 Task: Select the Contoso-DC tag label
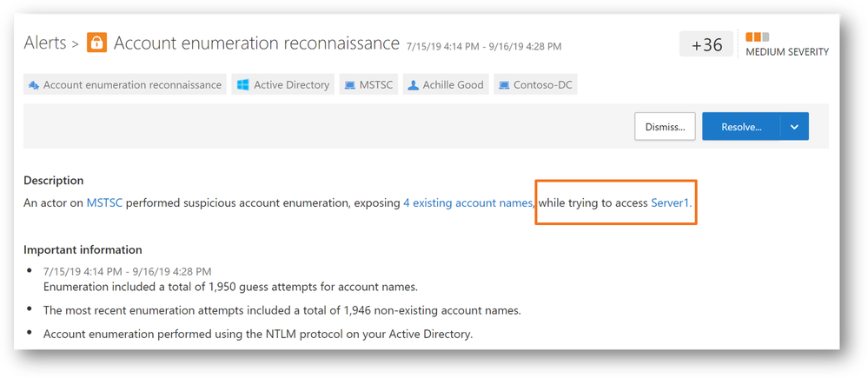[x=543, y=85]
